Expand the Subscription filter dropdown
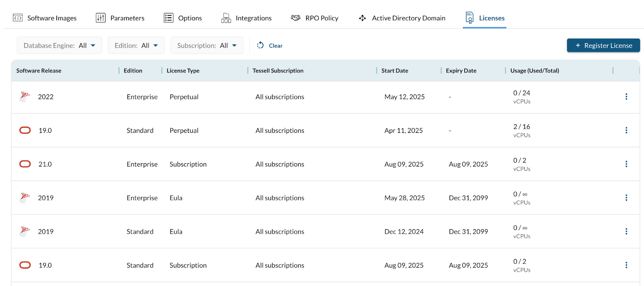 [x=207, y=45]
